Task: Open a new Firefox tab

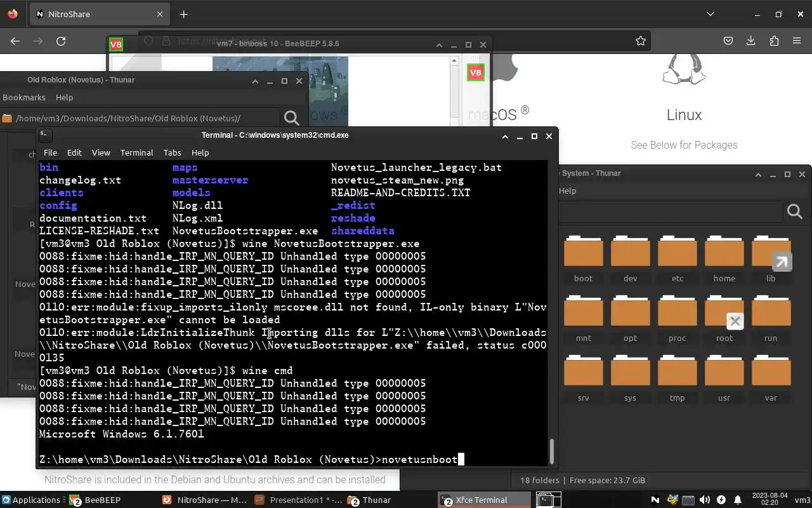Action: click(x=183, y=14)
